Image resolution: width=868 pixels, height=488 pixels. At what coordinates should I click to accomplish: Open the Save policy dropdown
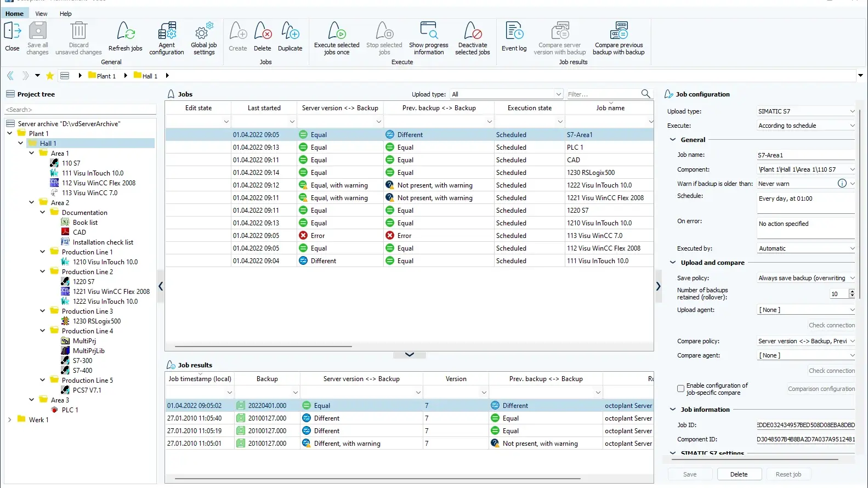click(x=806, y=278)
